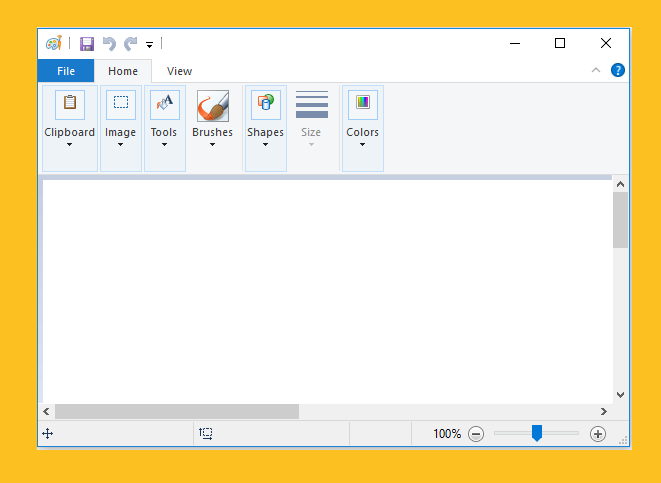Expand the Colors group arrow
The width and height of the screenshot is (661, 483).
pyautogui.click(x=363, y=145)
